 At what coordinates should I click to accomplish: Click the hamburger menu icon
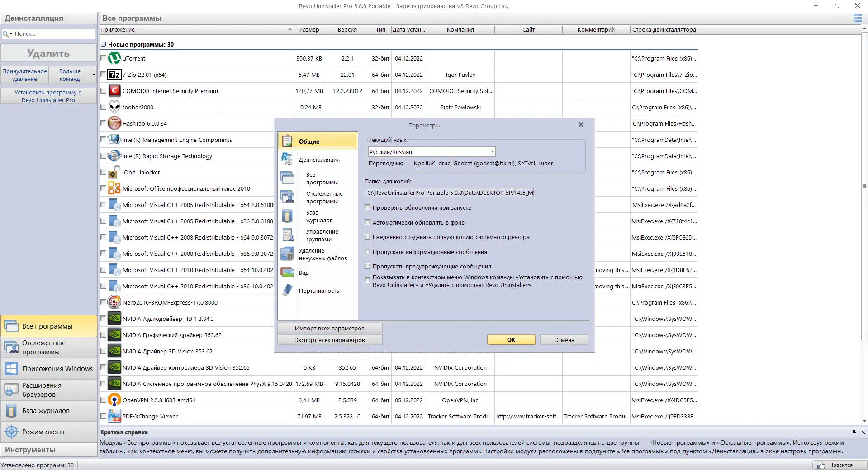pos(857,18)
